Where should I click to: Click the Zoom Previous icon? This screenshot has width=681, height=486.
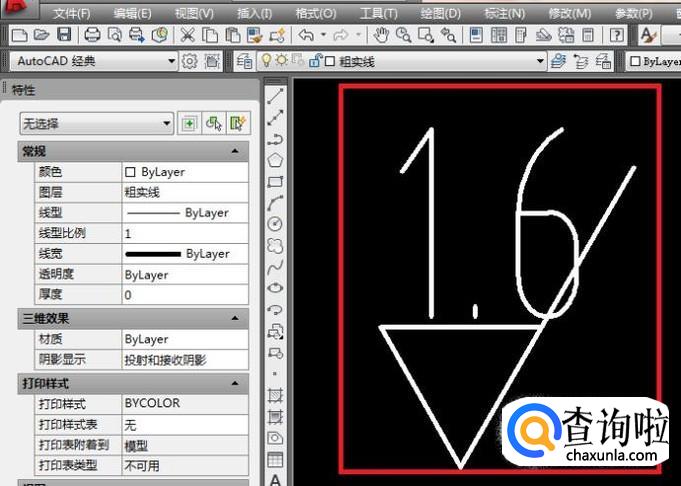coord(448,35)
